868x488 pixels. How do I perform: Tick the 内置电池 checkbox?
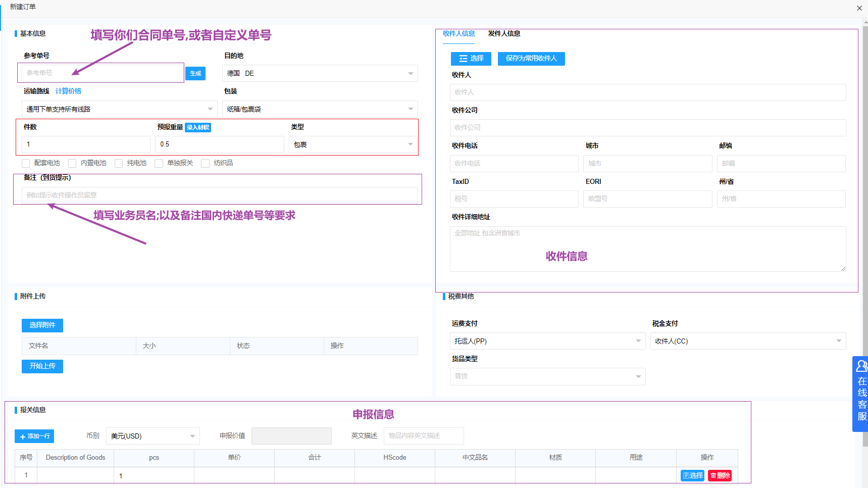click(72, 163)
